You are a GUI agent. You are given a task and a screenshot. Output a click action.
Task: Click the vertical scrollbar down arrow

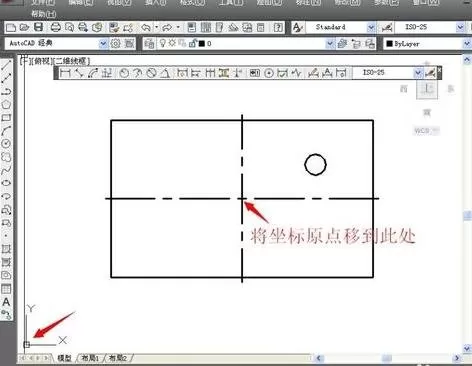coord(467,349)
